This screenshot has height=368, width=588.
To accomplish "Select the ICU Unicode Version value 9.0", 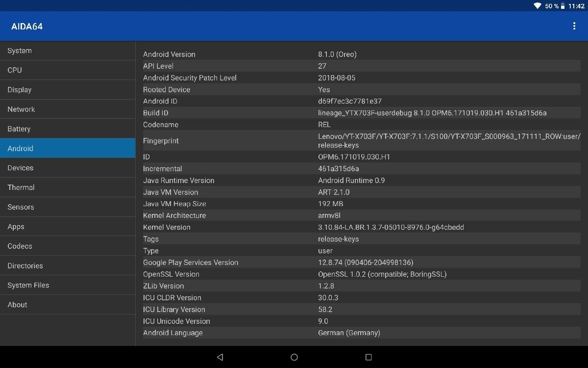I will [x=323, y=321].
